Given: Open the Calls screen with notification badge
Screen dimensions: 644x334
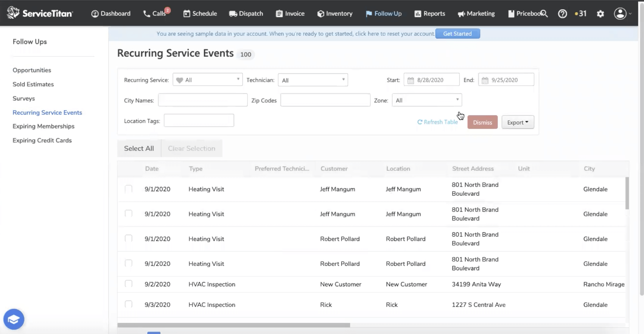Looking at the screenshot, I should (156, 13).
